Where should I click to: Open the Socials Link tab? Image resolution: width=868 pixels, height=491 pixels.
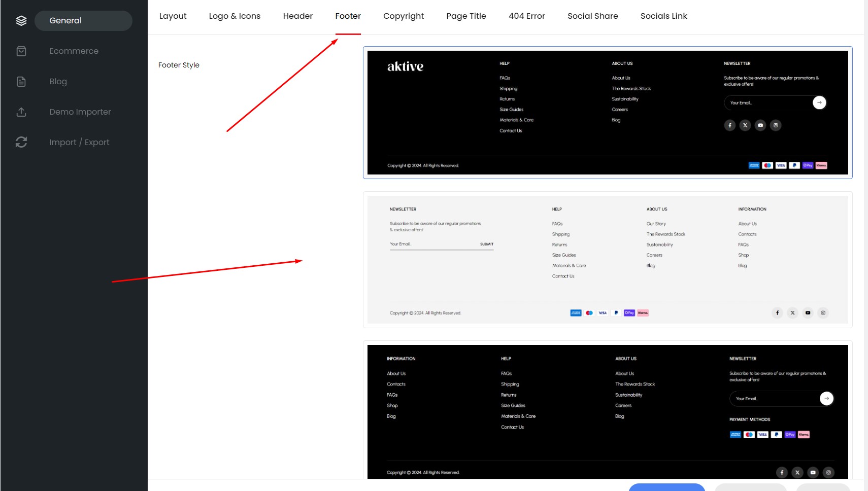[x=663, y=16]
